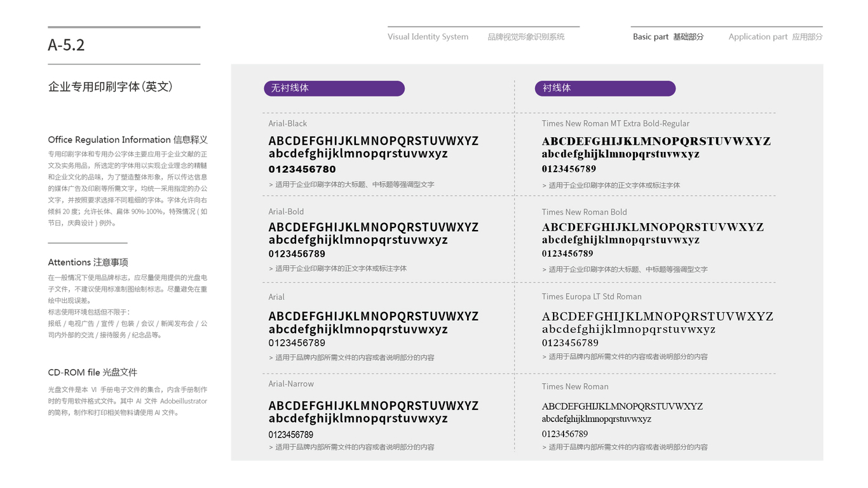Click the purple '无衬线体' label pill
Image resolution: width=868 pixels, height=488 pixels.
pyautogui.click(x=334, y=88)
